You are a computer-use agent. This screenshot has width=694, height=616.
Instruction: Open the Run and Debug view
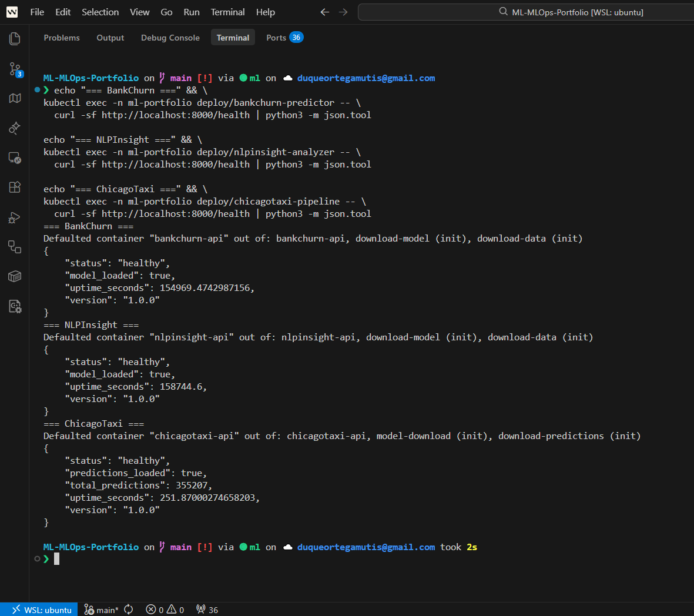click(x=15, y=218)
